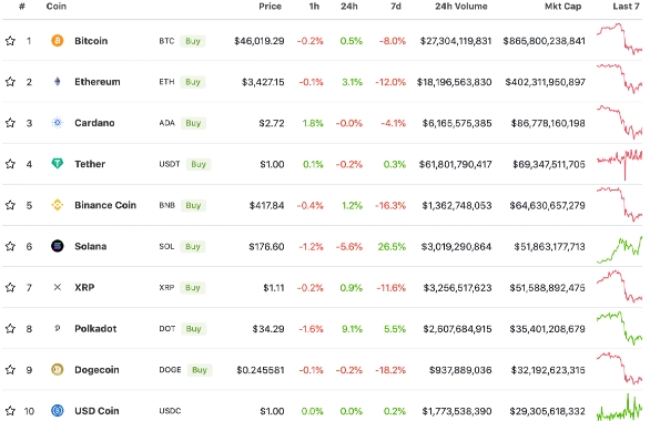Open the Bitcoin coin name link
The height and width of the screenshot is (421, 650).
pos(91,41)
